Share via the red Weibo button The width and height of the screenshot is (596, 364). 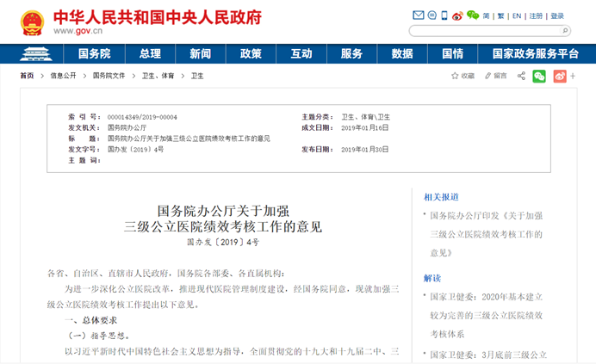[x=560, y=76]
